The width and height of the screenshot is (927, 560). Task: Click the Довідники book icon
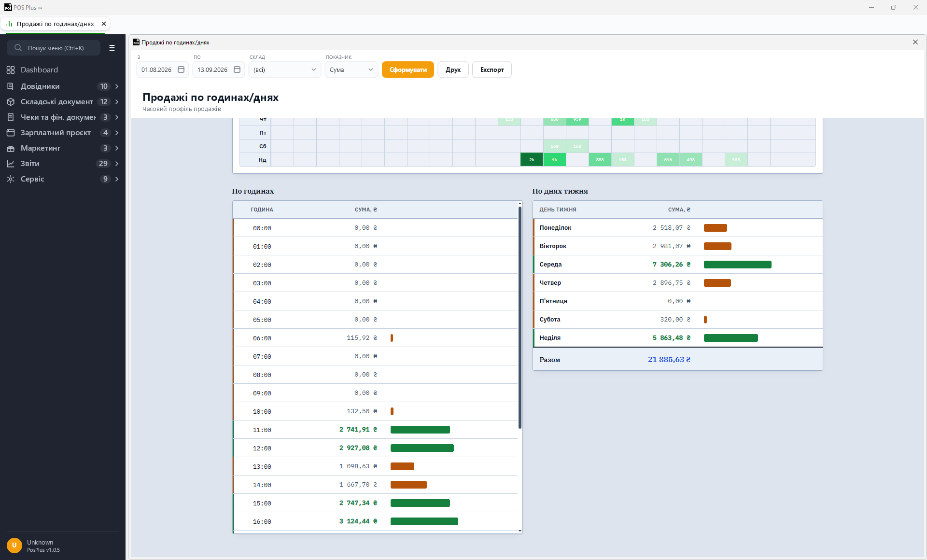pyautogui.click(x=11, y=86)
